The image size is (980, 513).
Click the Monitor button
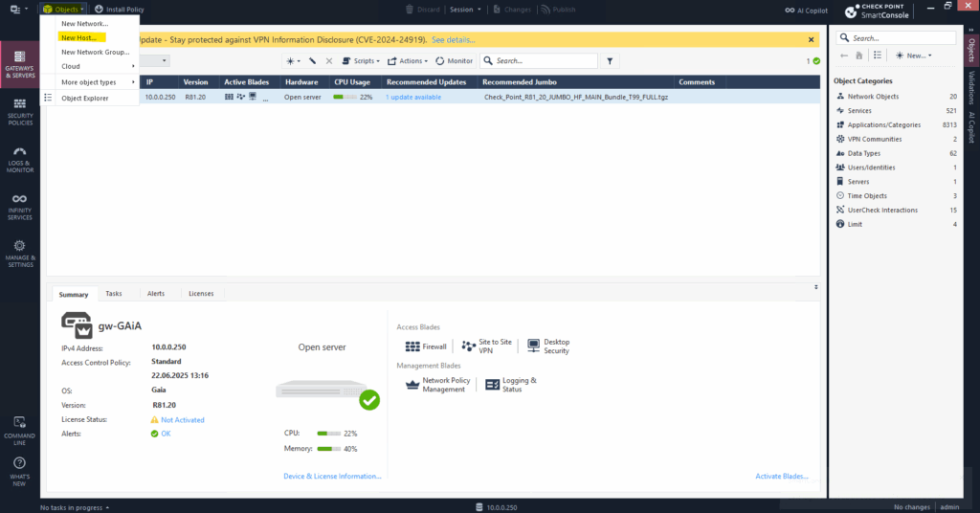(455, 60)
